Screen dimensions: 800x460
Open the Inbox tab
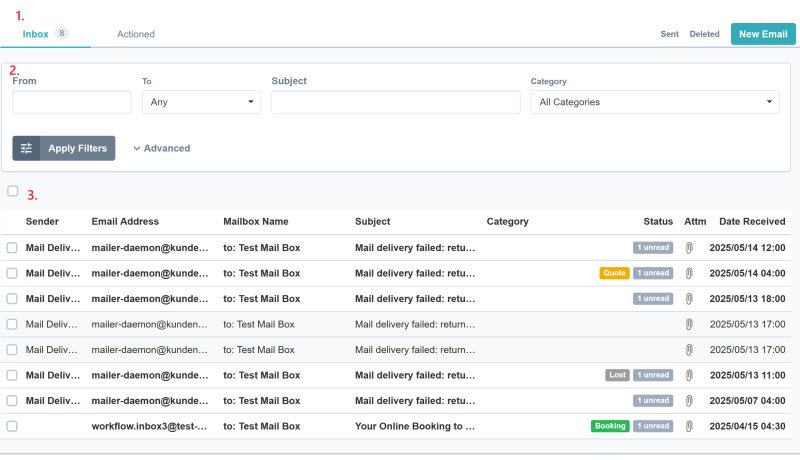(x=36, y=34)
